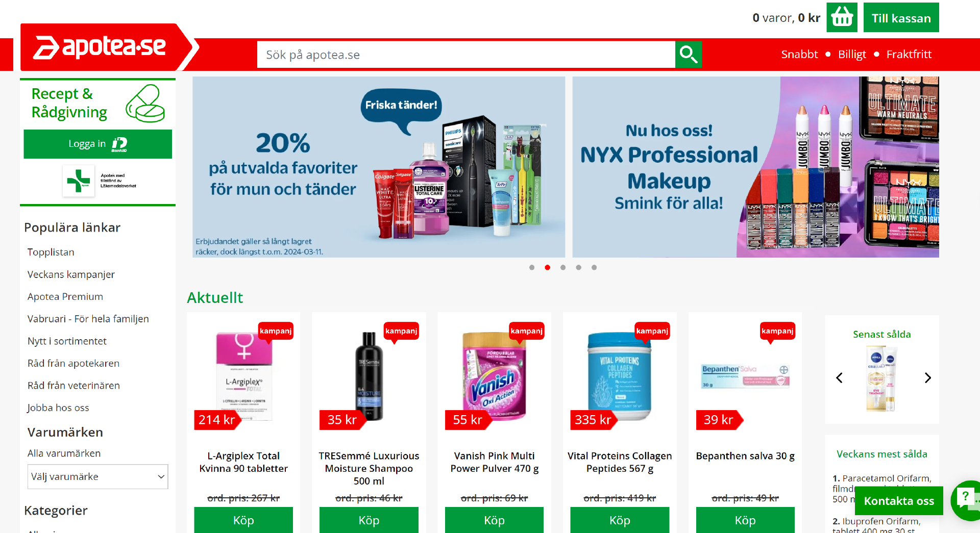The height and width of the screenshot is (533, 980).
Task: Click Till kassan checkout button
Action: pyautogui.click(x=901, y=18)
